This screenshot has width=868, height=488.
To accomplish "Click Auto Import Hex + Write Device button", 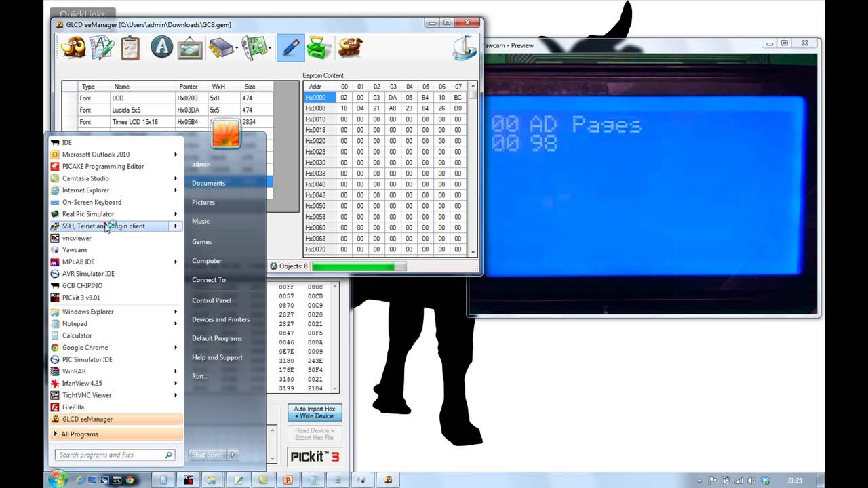I will [x=315, y=412].
